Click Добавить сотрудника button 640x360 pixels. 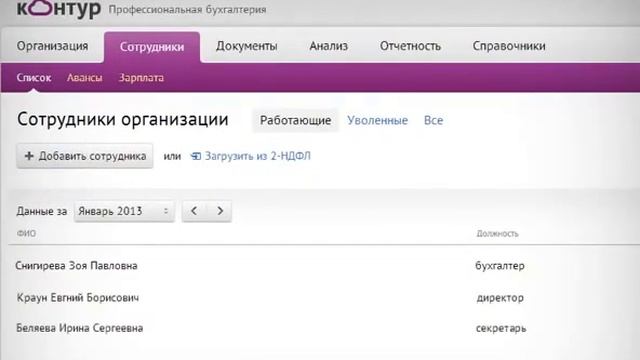(x=85, y=156)
